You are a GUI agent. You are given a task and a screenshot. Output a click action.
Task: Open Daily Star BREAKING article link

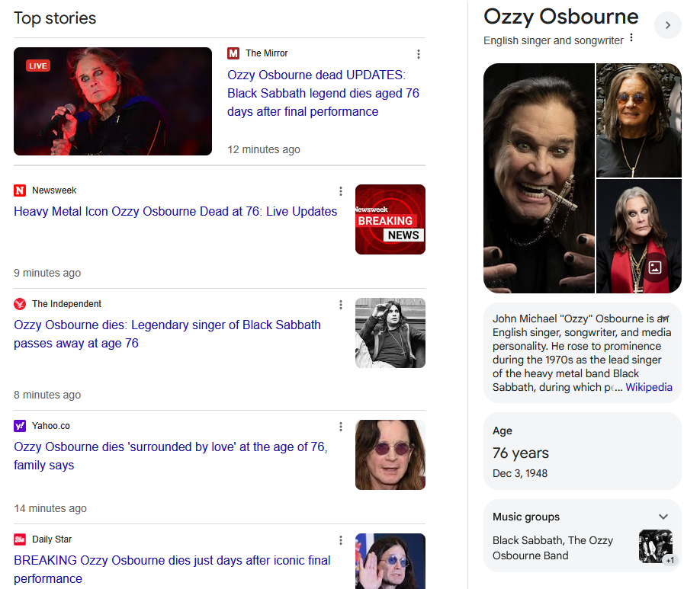point(172,569)
